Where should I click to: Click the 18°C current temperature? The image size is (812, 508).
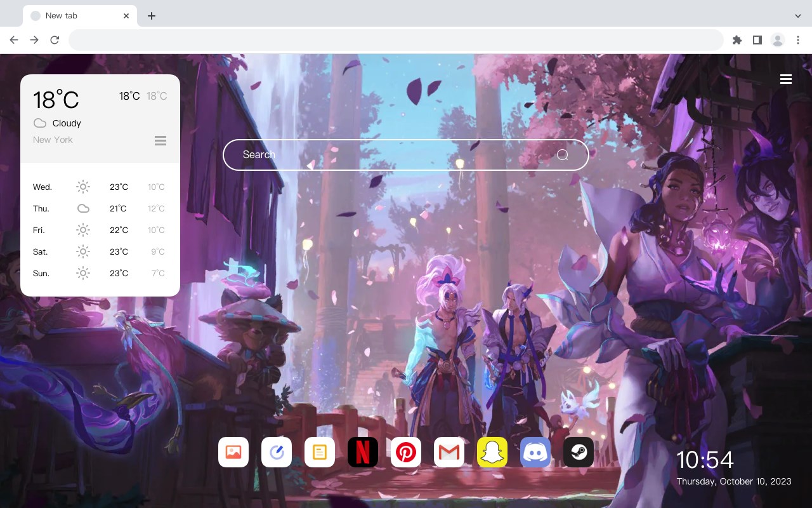56,100
